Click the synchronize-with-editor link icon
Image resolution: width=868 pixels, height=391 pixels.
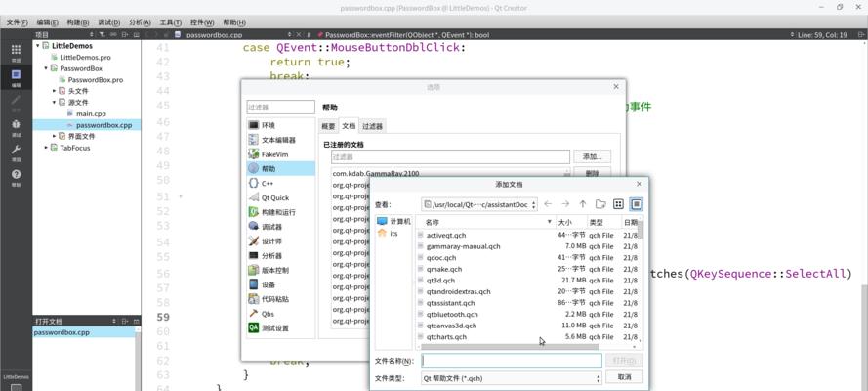113,34
